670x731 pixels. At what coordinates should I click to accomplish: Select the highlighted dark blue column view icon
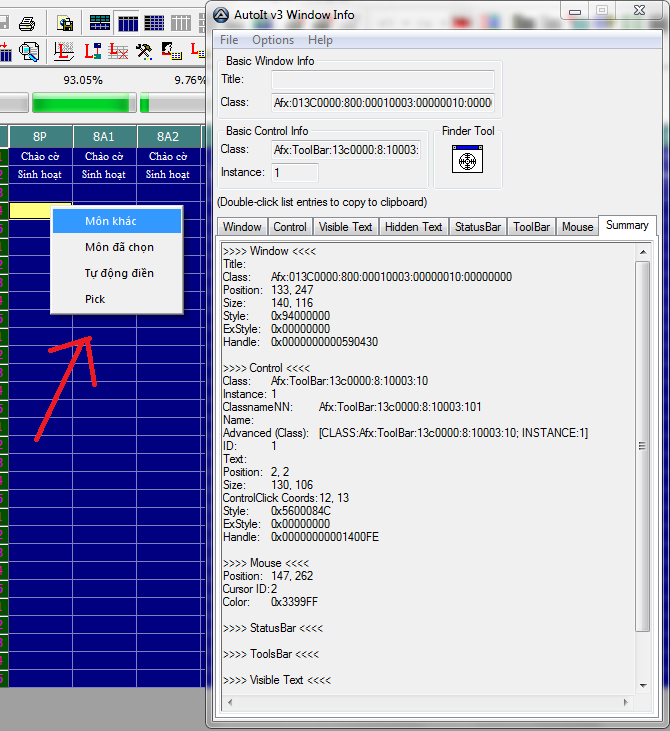pyautogui.click(x=128, y=23)
